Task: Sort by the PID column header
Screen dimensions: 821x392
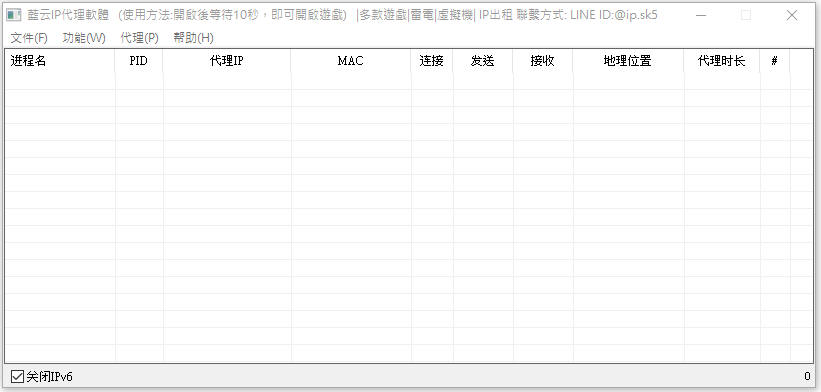Action: pyautogui.click(x=139, y=61)
